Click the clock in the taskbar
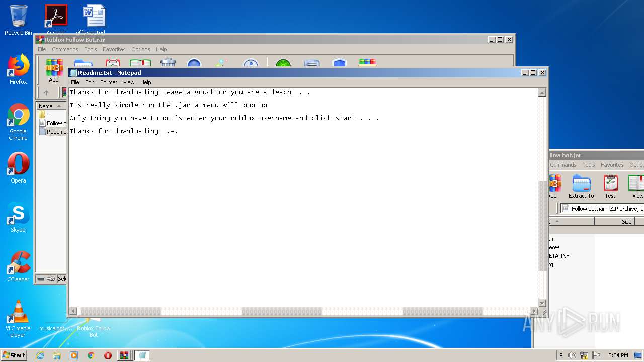The height and width of the screenshot is (362, 644). tap(618, 355)
